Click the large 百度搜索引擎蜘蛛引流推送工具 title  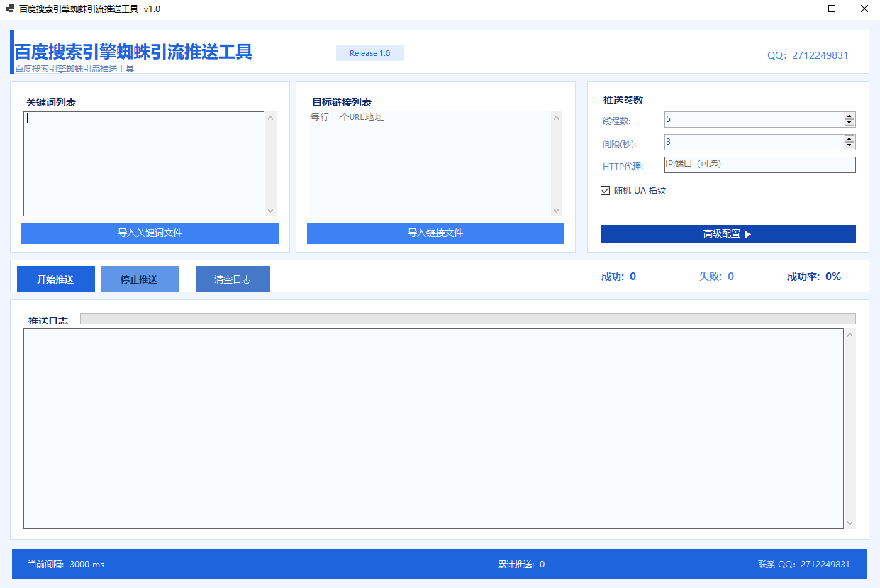click(x=133, y=52)
